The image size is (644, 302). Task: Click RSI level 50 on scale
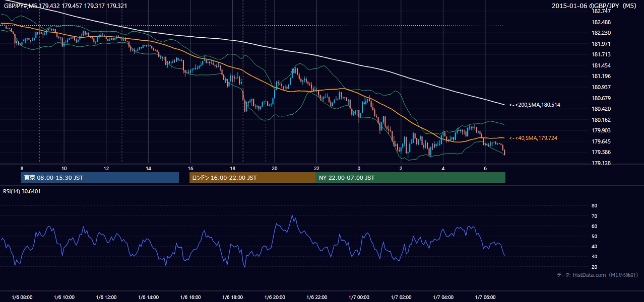(x=594, y=236)
